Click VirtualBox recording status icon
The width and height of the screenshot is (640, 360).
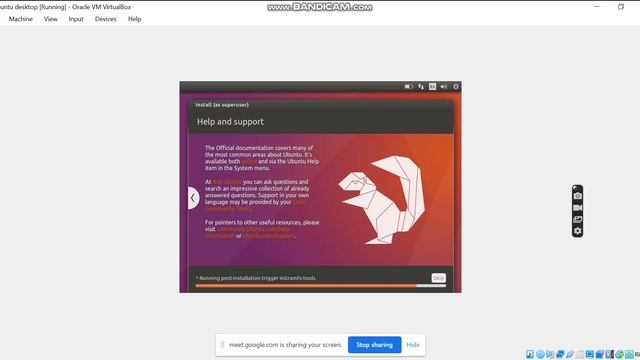[600, 354]
